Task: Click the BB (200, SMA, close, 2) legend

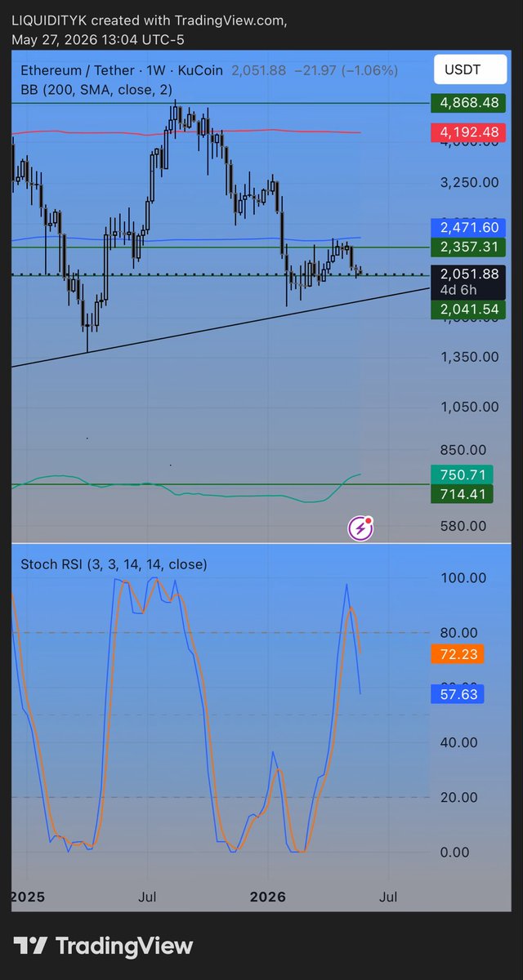Action: 96,89
